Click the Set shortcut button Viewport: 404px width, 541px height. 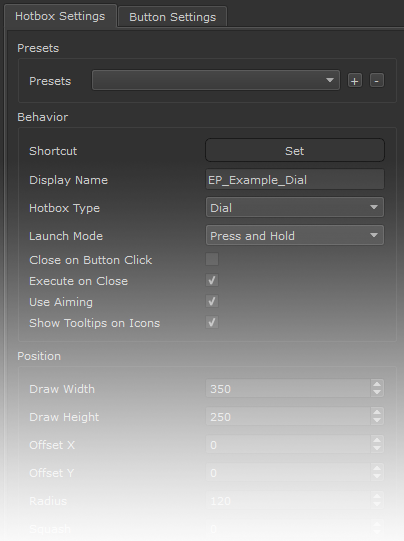coord(295,150)
